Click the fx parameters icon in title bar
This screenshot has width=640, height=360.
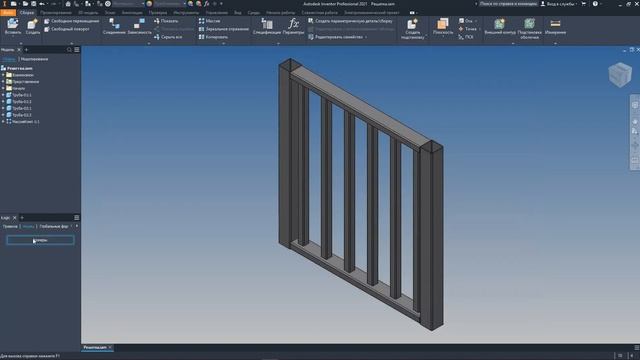point(207,4)
